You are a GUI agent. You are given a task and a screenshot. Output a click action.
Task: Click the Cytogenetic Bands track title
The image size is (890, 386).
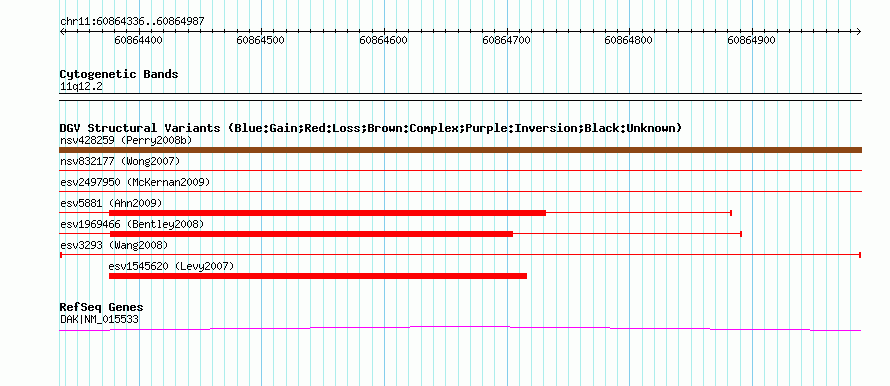point(119,74)
